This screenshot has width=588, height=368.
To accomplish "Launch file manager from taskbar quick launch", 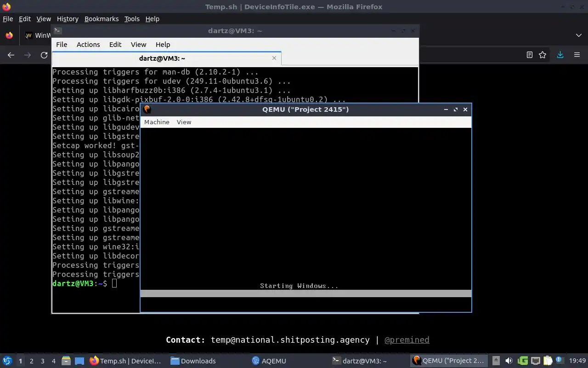I will [x=66, y=361].
